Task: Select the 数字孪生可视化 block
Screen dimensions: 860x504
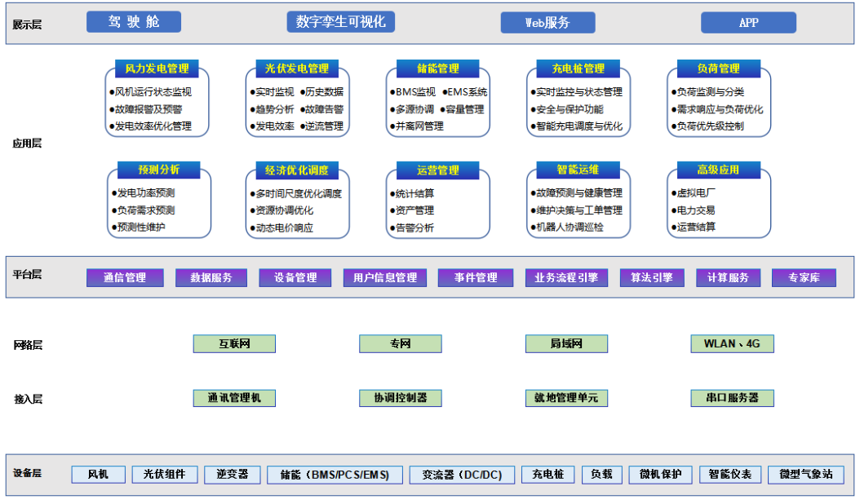Action: coord(340,22)
